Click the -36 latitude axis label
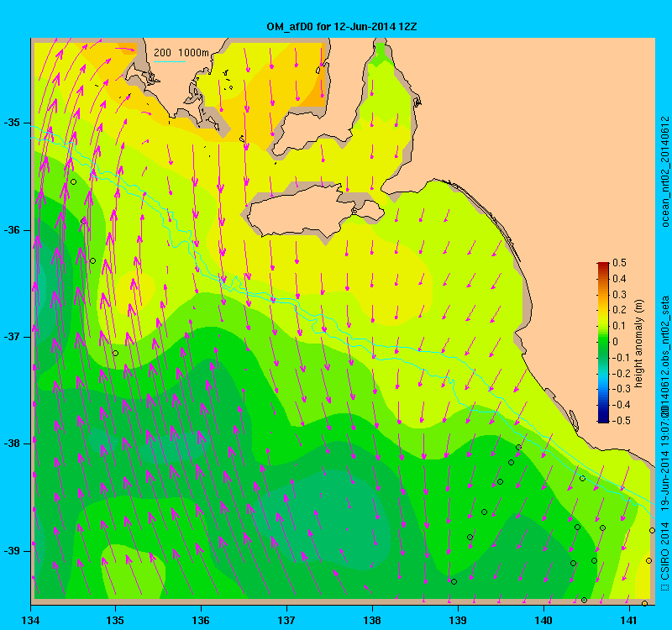Image resolution: width=672 pixels, height=630 pixels. point(12,230)
